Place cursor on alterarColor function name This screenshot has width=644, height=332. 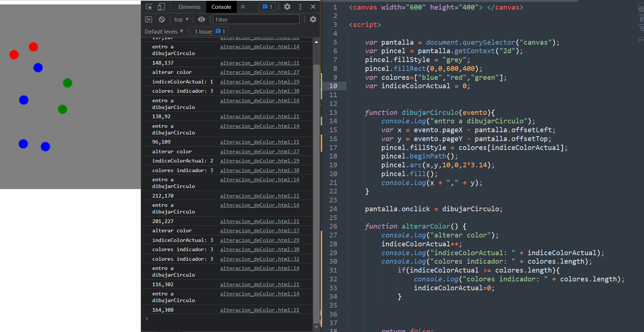[426, 226]
